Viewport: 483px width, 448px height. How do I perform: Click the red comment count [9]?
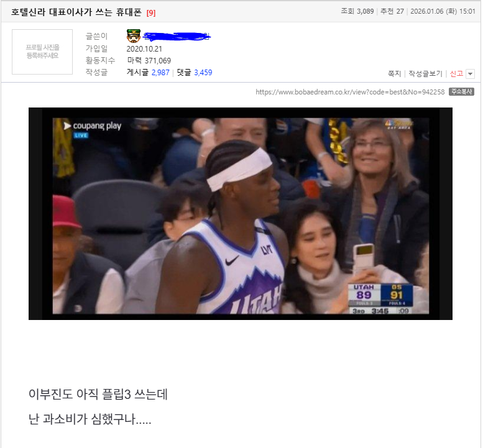[x=151, y=13]
